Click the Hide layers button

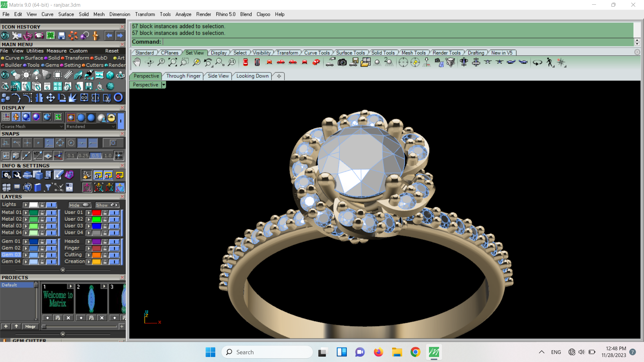pos(79,205)
